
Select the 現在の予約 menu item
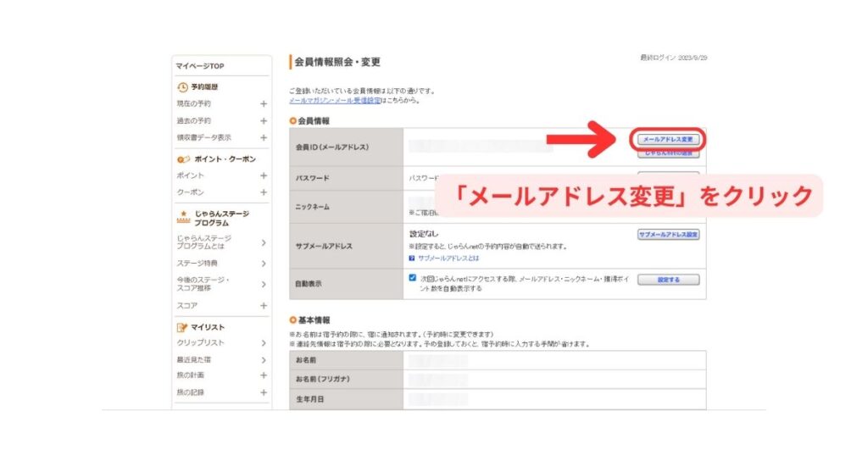(194, 103)
